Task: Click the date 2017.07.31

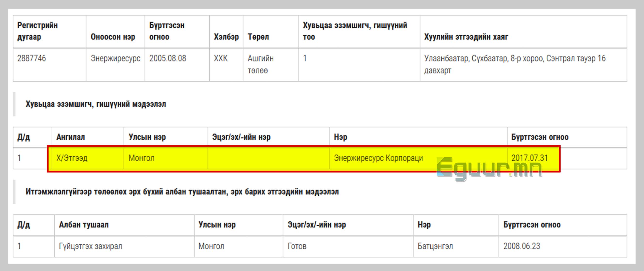Action: 530,158
